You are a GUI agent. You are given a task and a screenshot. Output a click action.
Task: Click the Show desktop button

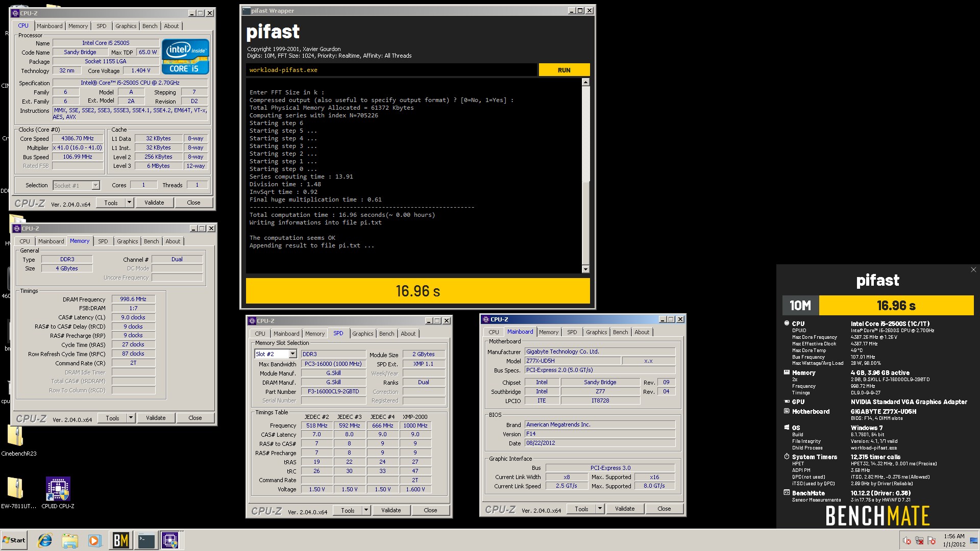[974, 540]
